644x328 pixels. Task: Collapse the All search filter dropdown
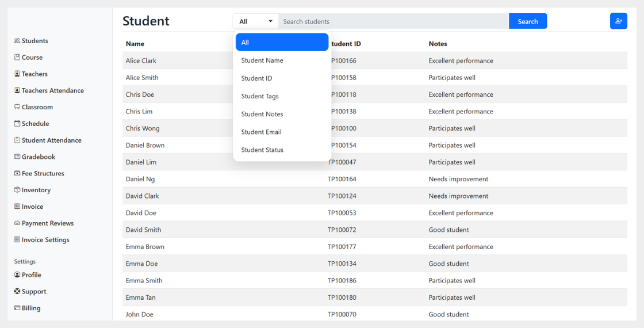(x=255, y=21)
